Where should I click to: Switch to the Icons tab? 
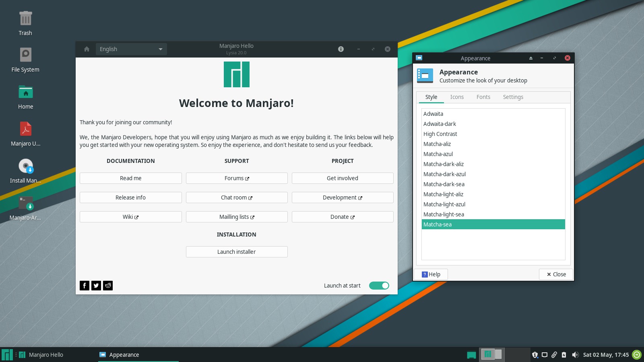coord(457,97)
